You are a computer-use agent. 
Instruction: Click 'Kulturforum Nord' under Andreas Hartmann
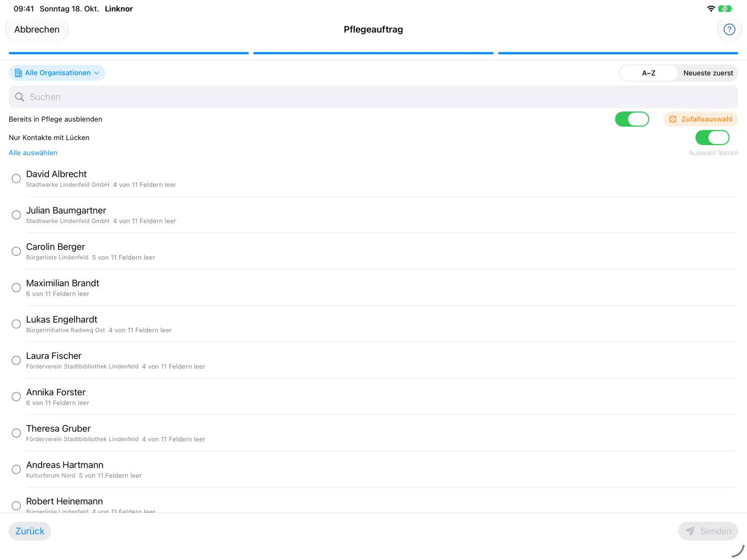pos(51,476)
